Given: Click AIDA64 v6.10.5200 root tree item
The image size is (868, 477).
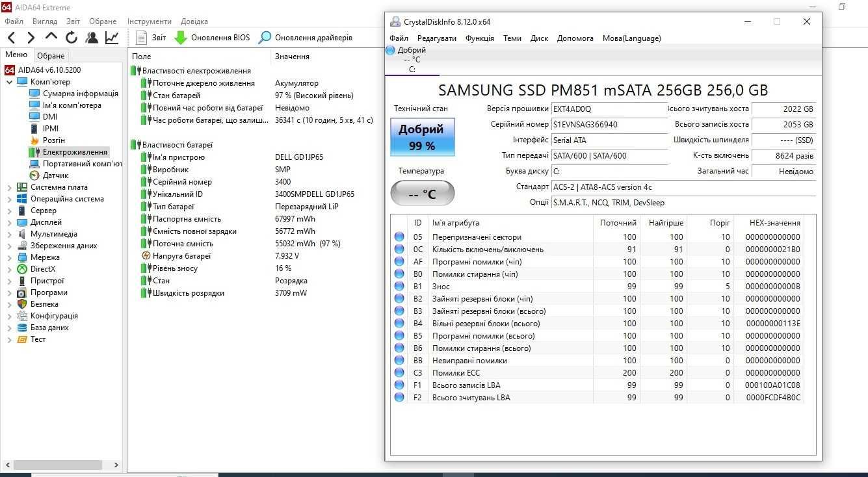Looking at the screenshot, I should pos(43,70).
